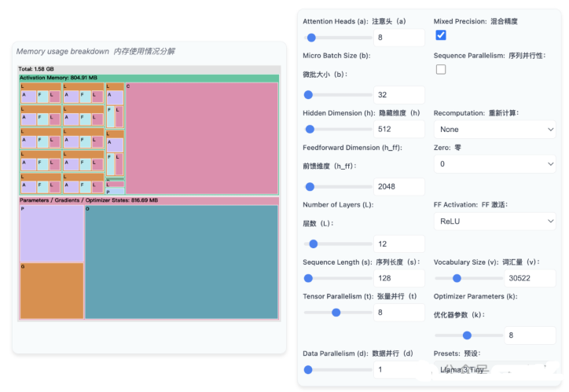The width and height of the screenshot is (569, 392).
Task: Click the Attention Heads slider
Action: [338, 38]
